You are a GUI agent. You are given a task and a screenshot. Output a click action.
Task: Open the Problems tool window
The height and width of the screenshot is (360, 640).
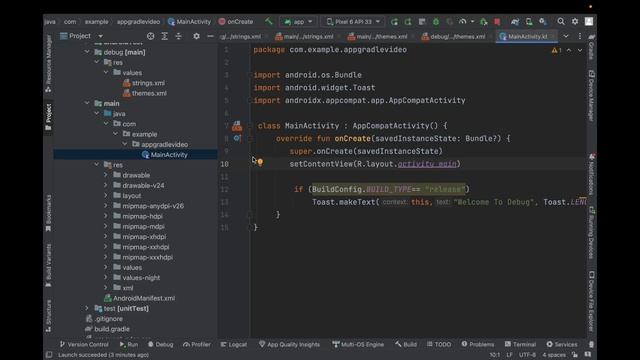click(x=478, y=344)
